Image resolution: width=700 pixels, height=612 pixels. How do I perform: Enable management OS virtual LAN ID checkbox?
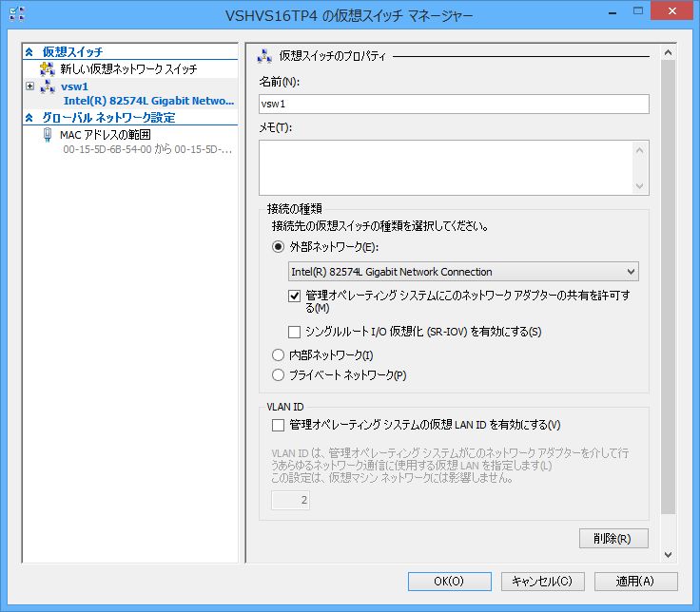point(278,425)
